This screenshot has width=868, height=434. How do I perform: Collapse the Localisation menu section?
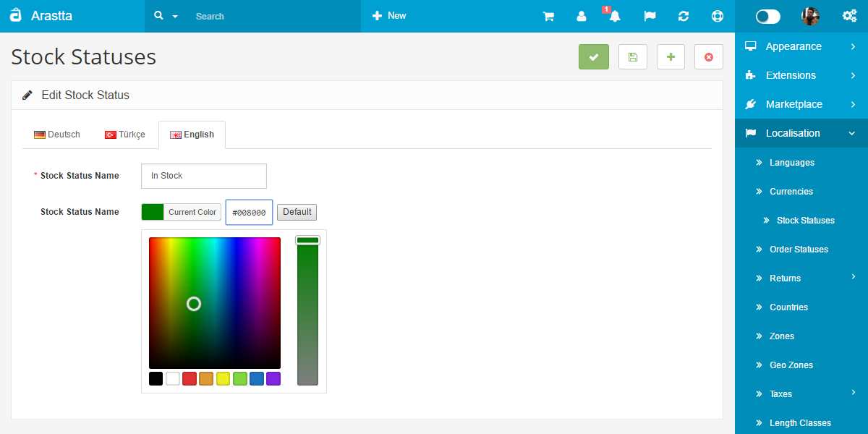coord(801,133)
